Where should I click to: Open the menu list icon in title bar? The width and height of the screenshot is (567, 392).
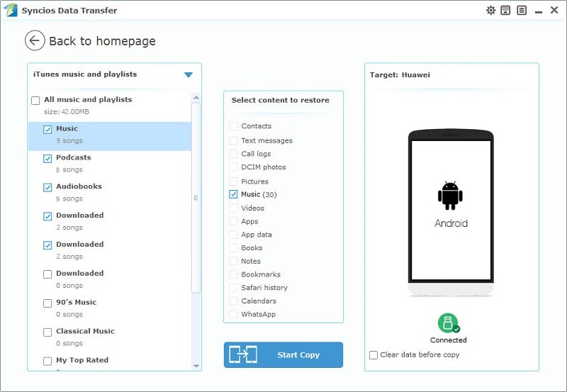click(x=522, y=10)
